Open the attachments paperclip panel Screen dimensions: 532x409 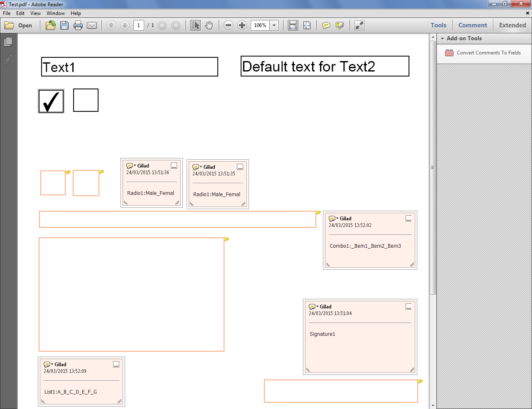click(x=8, y=59)
